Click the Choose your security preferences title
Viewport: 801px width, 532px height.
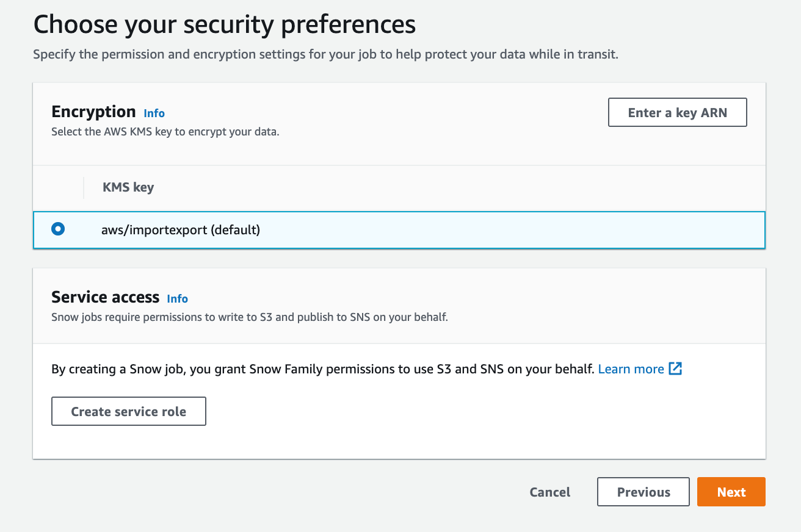[224, 24]
